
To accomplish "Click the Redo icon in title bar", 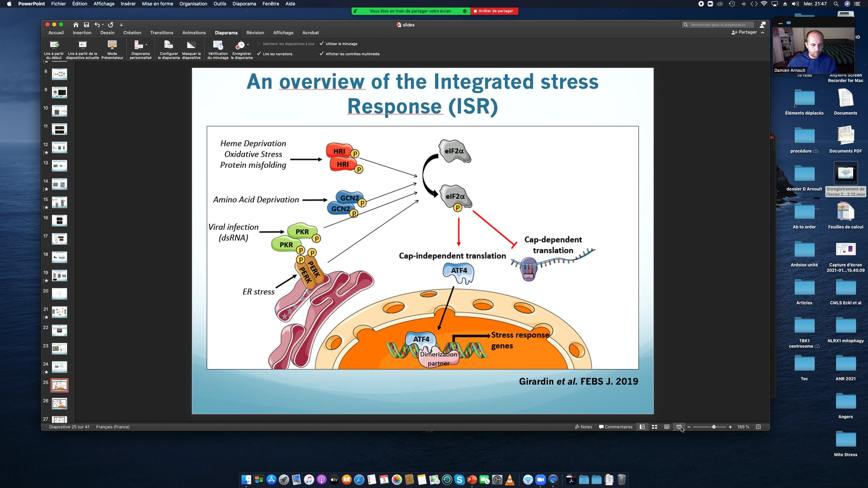I will [x=111, y=25].
